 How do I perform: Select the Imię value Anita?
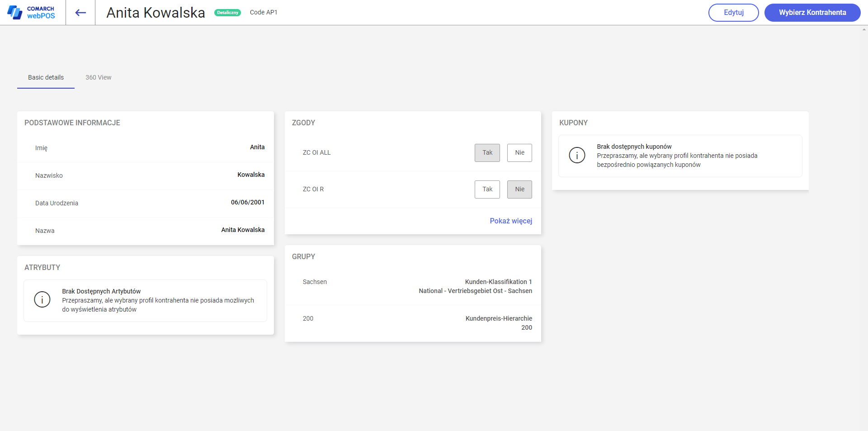(x=257, y=147)
